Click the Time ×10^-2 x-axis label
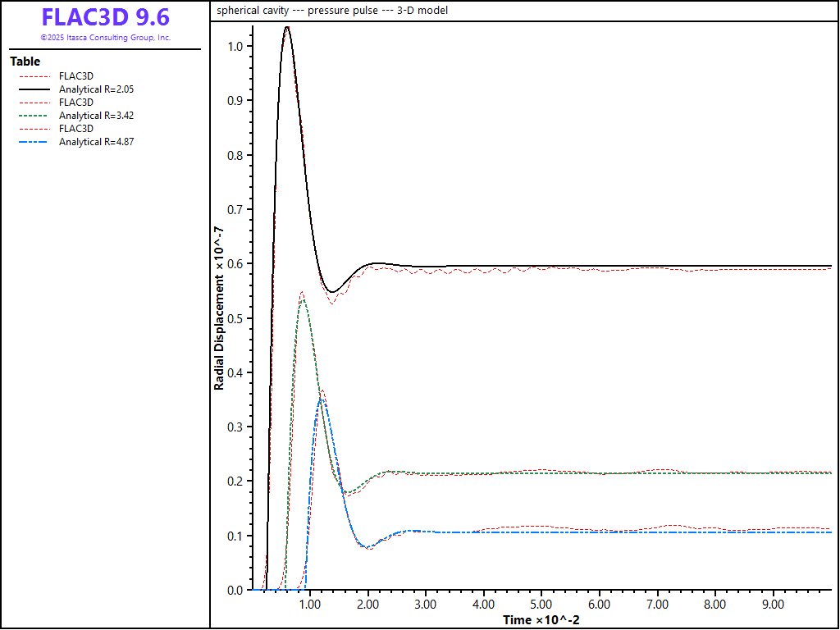Image resolution: width=840 pixels, height=630 pixels. coord(541,620)
